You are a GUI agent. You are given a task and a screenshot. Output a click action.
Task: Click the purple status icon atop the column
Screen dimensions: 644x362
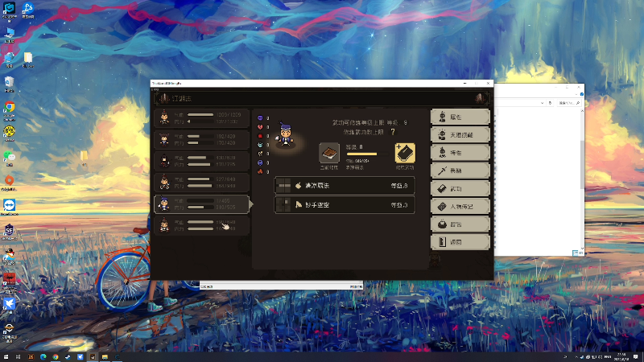[x=260, y=118]
